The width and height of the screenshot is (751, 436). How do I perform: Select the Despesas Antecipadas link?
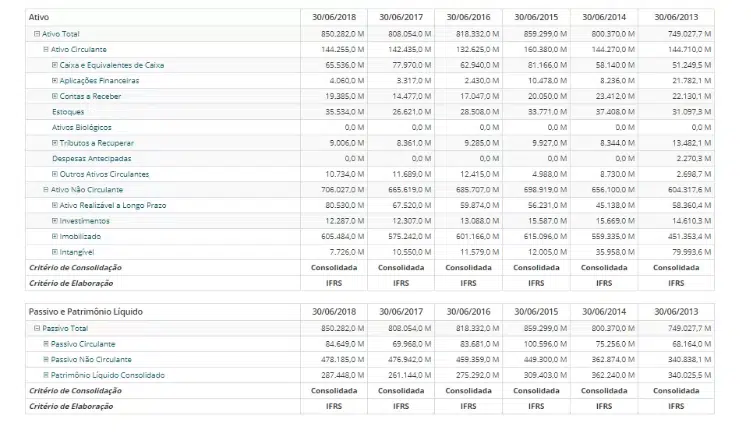coord(91,158)
